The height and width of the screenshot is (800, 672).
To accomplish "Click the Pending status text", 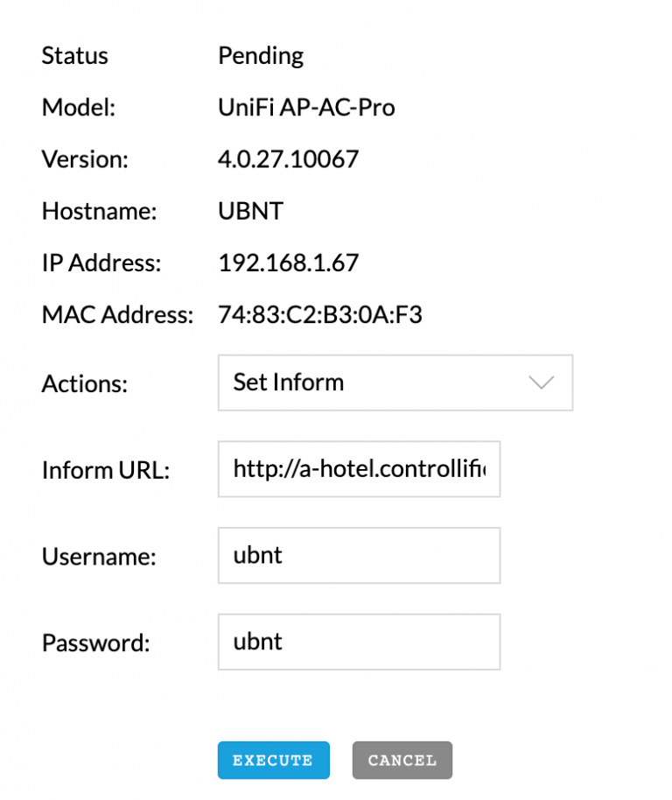I will point(260,55).
